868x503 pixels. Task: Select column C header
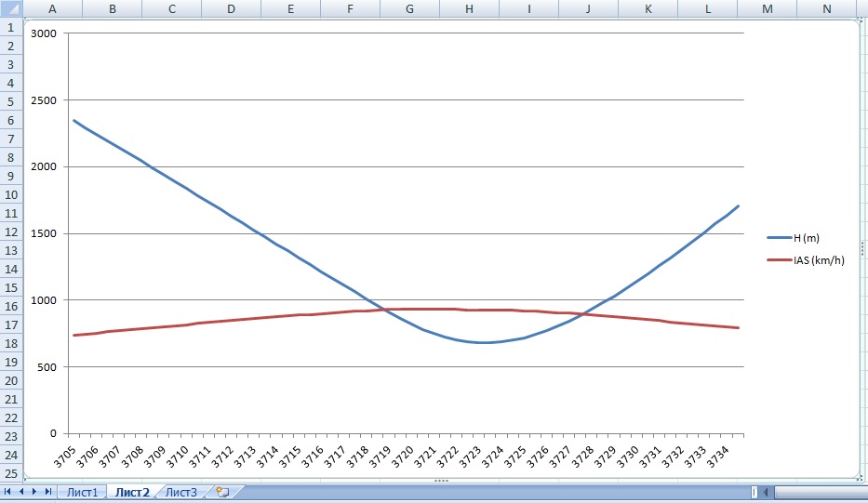pyautogui.click(x=171, y=9)
